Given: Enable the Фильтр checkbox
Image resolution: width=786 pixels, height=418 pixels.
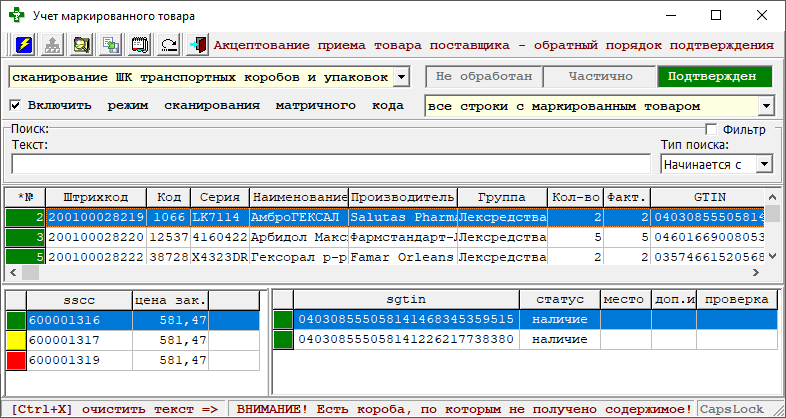Looking at the screenshot, I should [711, 129].
